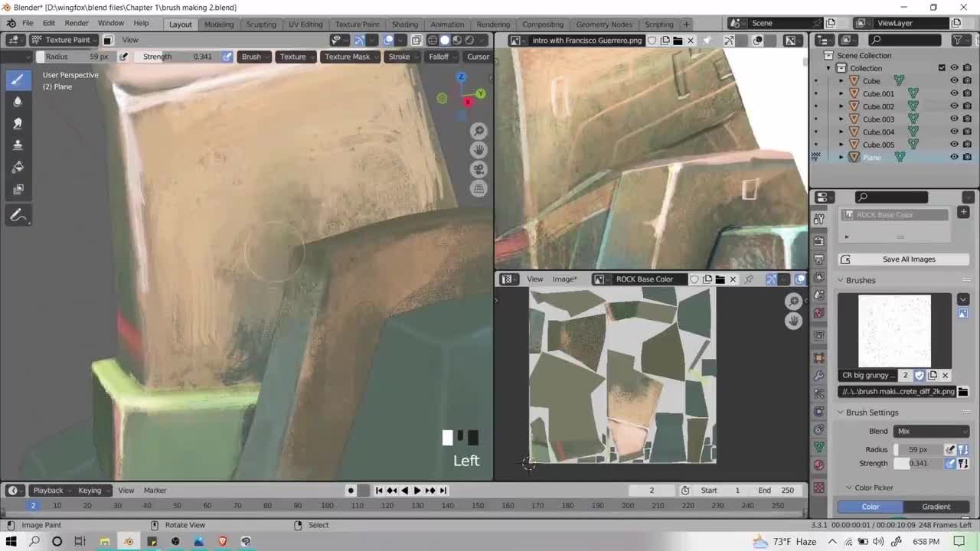Collapse the Brushes panel
The width and height of the screenshot is (980, 551).
point(840,280)
